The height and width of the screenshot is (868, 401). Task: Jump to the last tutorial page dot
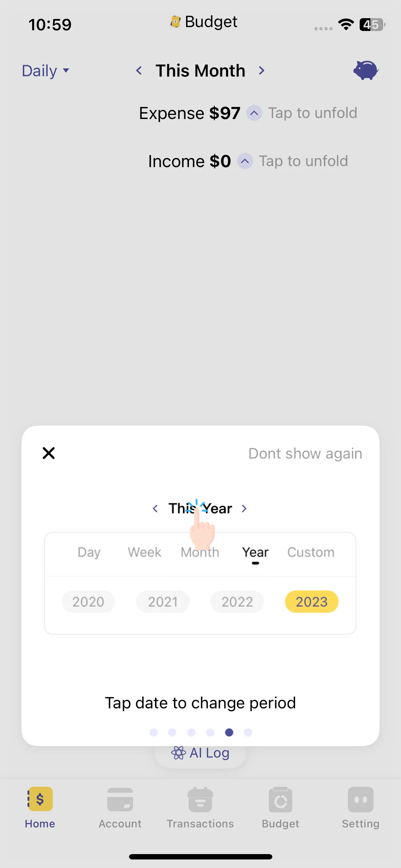coord(248,732)
